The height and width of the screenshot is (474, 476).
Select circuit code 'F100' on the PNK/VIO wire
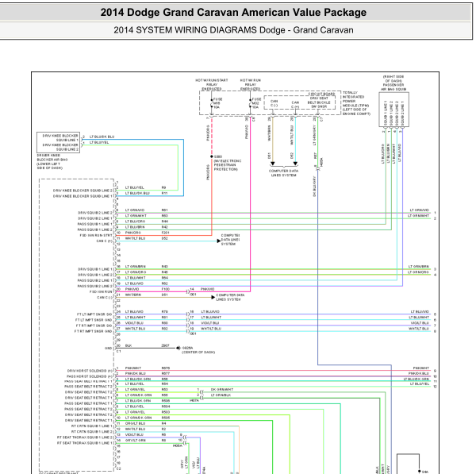pyautogui.click(x=166, y=289)
